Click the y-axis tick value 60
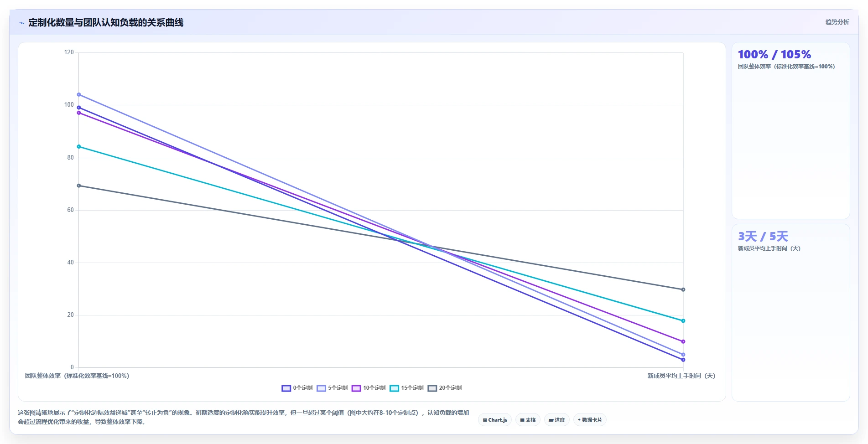The image size is (868, 444). pos(70,210)
